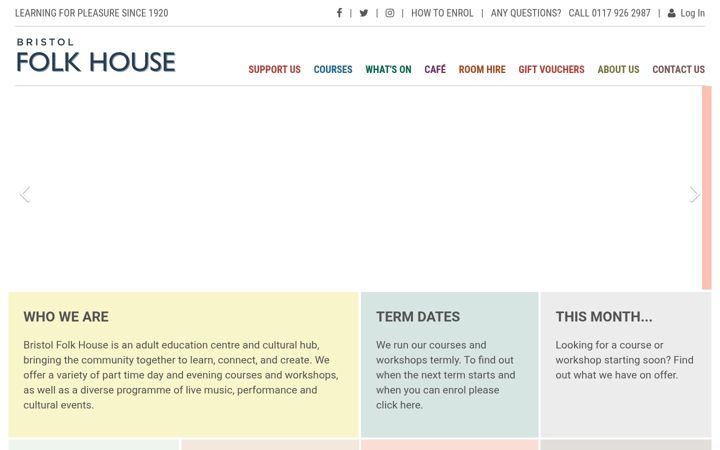
Task: Open the What's On menu
Action: (388, 69)
